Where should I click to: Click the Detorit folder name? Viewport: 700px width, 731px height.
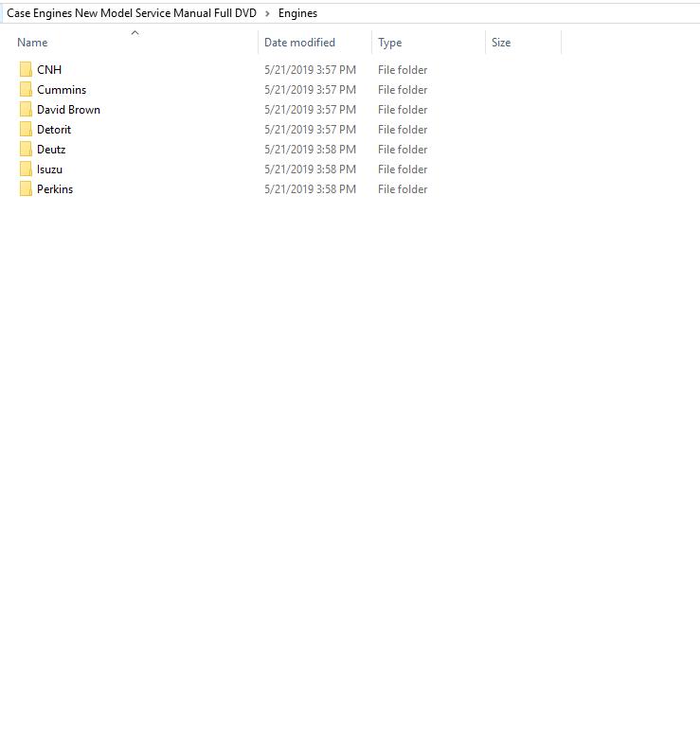click(54, 130)
